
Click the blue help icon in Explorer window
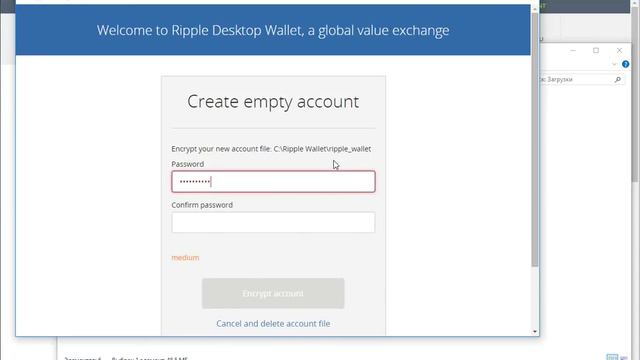625,64
